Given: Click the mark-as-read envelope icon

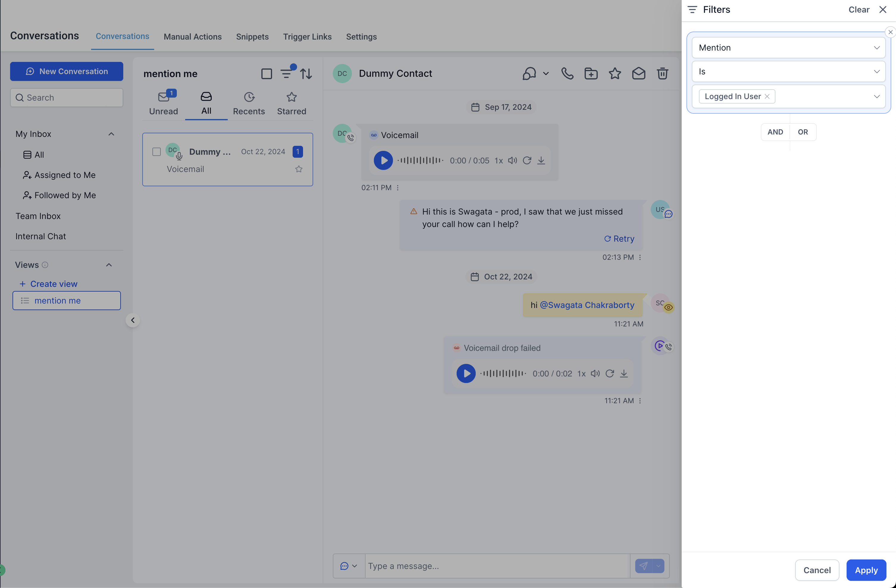Looking at the screenshot, I should tap(639, 73).
